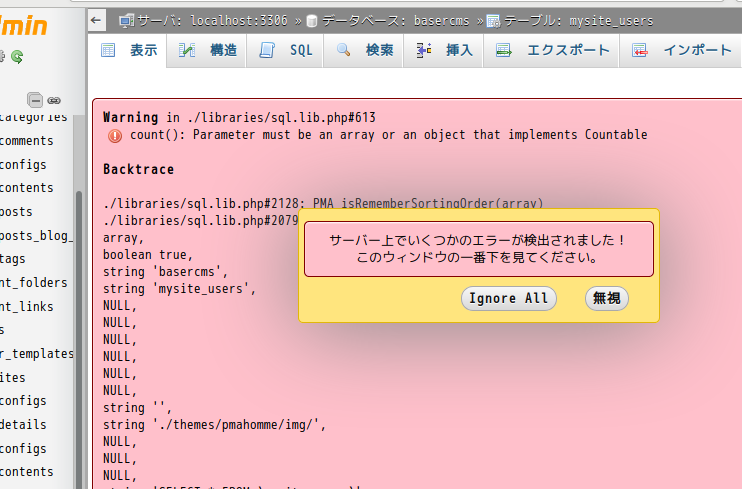Image resolution: width=742 pixels, height=489 pixels.
Task: Click the back arrow in the breadcrumb bar
Action: [96, 19]
